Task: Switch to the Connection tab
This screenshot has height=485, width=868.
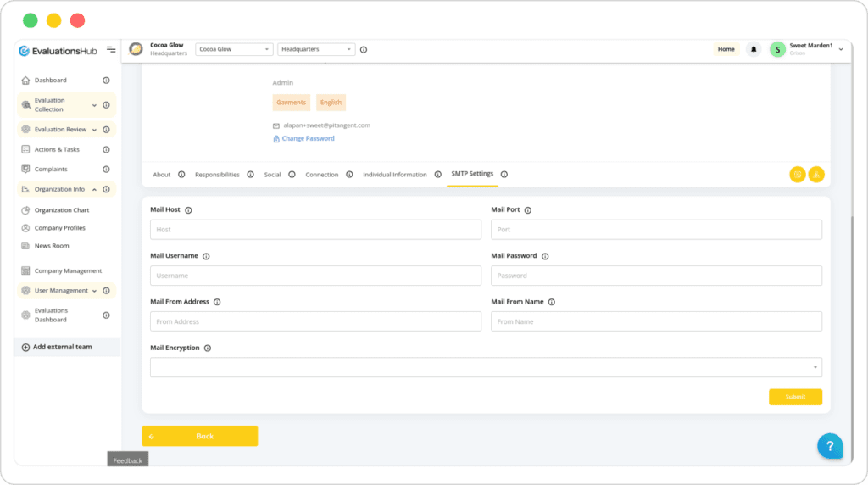Action: click(x=321, y=175)
